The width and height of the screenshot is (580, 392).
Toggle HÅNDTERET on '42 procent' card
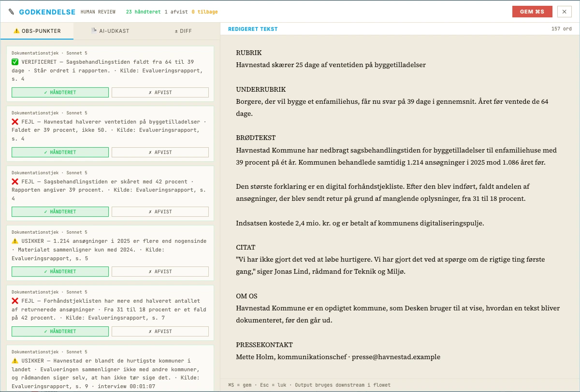pyautogui.click(x=60, y=211)
